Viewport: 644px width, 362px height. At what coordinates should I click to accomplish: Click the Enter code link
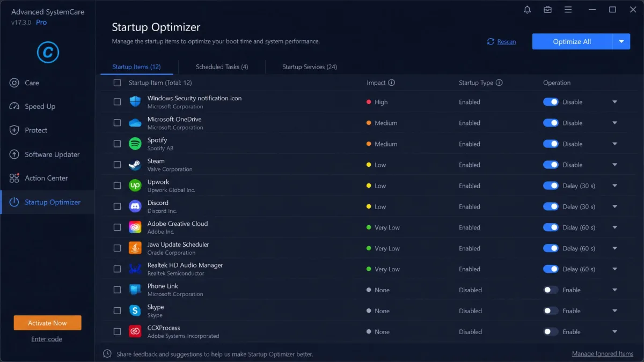(47, 339)
